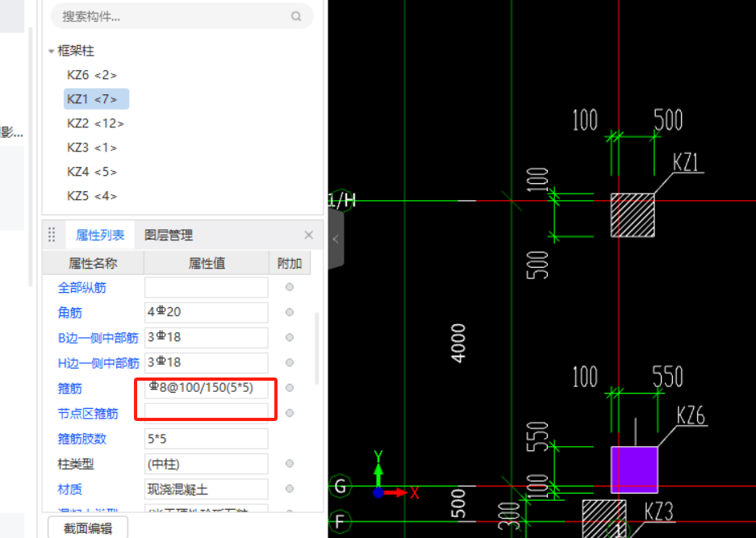Click the H边一侧中部筋 property label
The width and height of the screenshot is (756, 538).
tap(98, 363)
